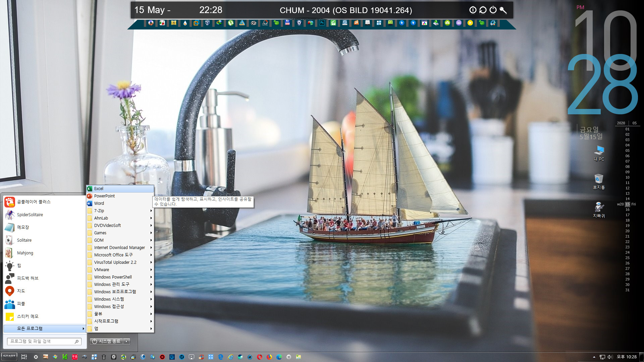Click the START button on the taskbar
Viewport: 644px width, 362px height.
pos(9,357)
